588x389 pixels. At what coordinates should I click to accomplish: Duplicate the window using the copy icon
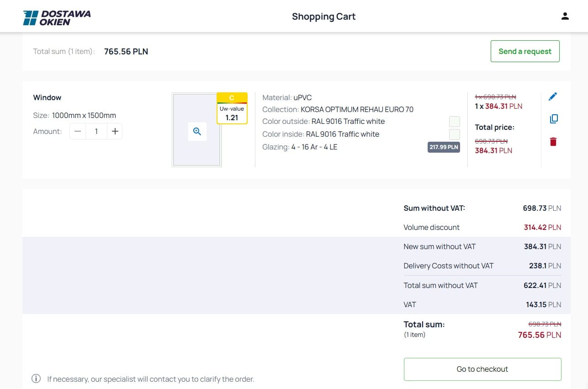pos(553,118)
